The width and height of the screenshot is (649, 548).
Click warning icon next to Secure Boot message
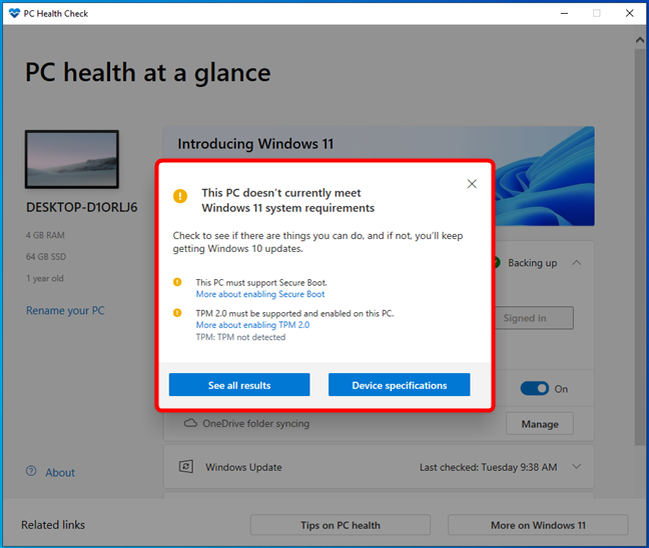[177, 282]
